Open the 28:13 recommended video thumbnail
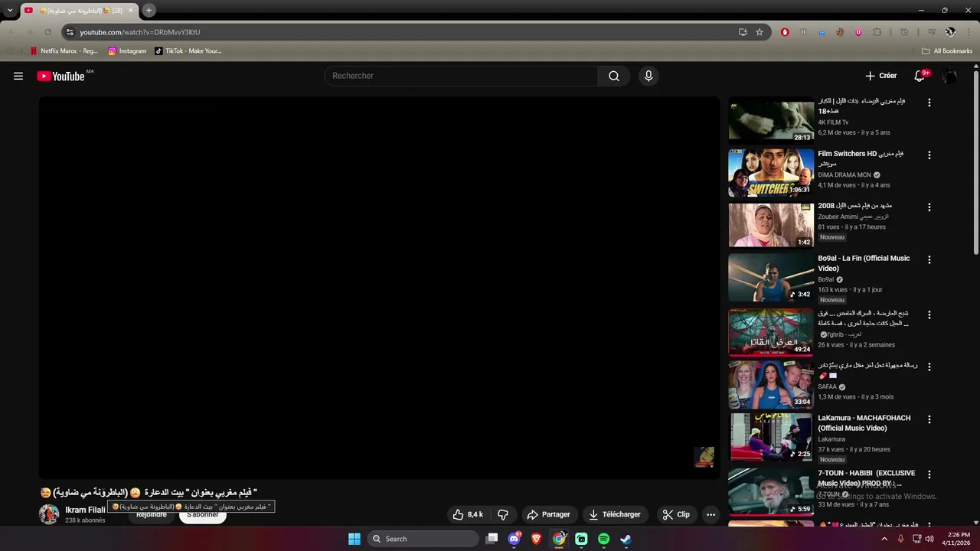 (771, 120)
